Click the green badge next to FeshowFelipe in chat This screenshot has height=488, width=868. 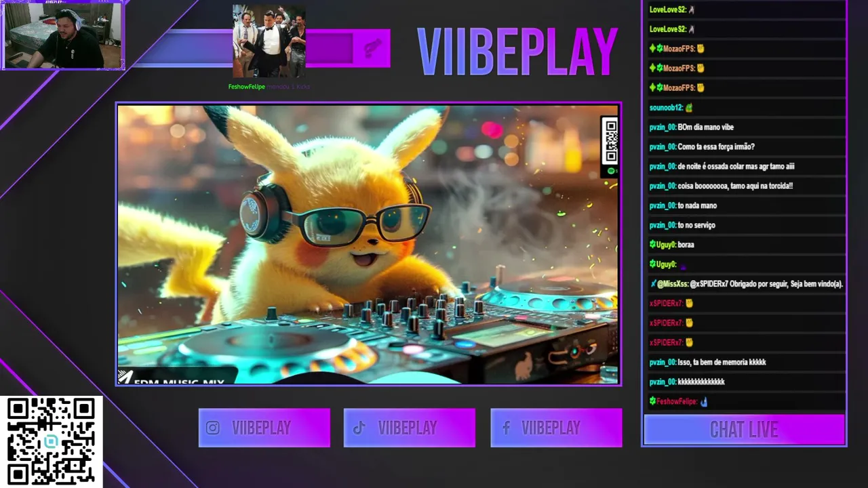click(652, 401)
